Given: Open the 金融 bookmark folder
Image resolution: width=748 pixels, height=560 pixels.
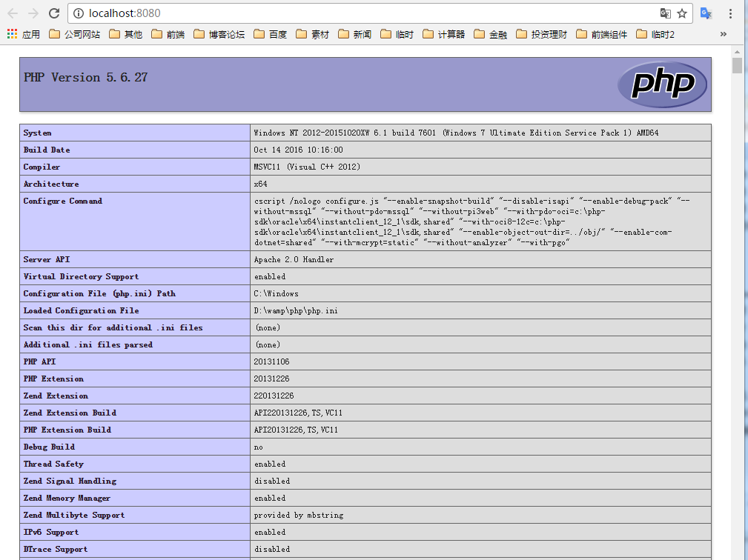Looking at the screenshot, I should point(491,34).
